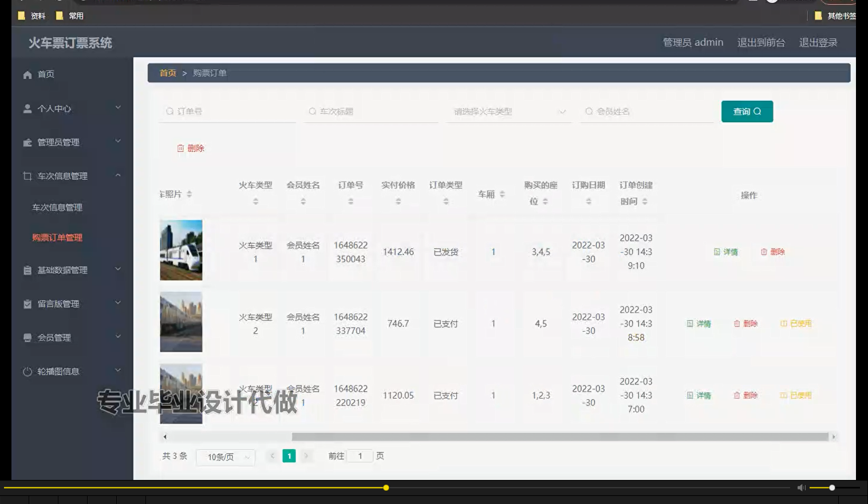868x504 pixels.
Task: Sort by 购买的座位 column arrows
Action: 545,202
